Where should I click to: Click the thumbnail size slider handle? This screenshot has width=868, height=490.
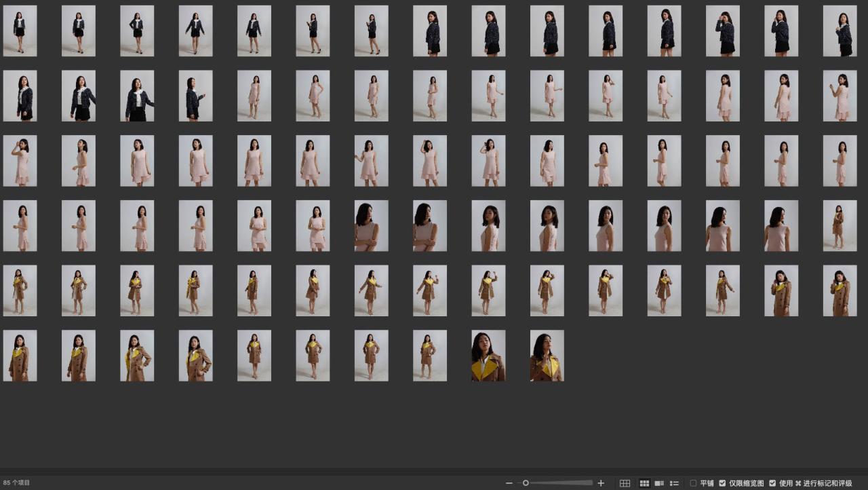(526, 483)
